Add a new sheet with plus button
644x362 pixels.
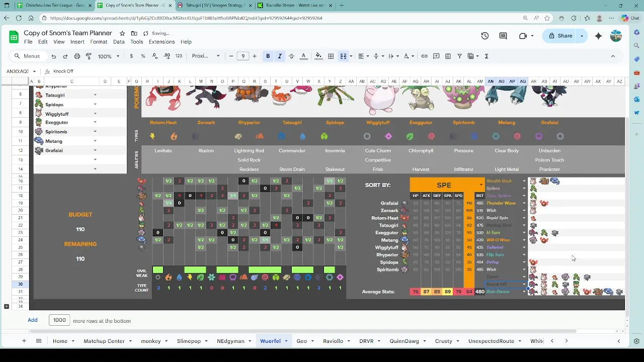pyautogui.click(x=24, y=341)
